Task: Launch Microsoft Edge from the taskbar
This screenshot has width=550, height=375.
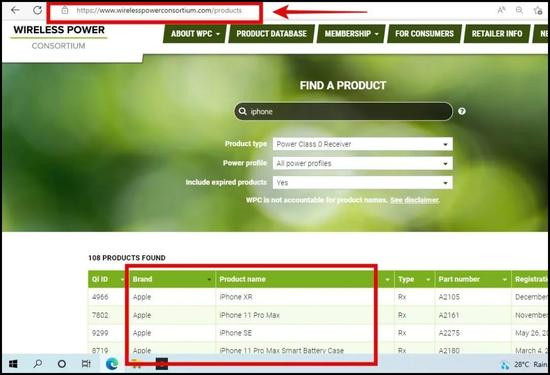Action: tap(112, 364)
